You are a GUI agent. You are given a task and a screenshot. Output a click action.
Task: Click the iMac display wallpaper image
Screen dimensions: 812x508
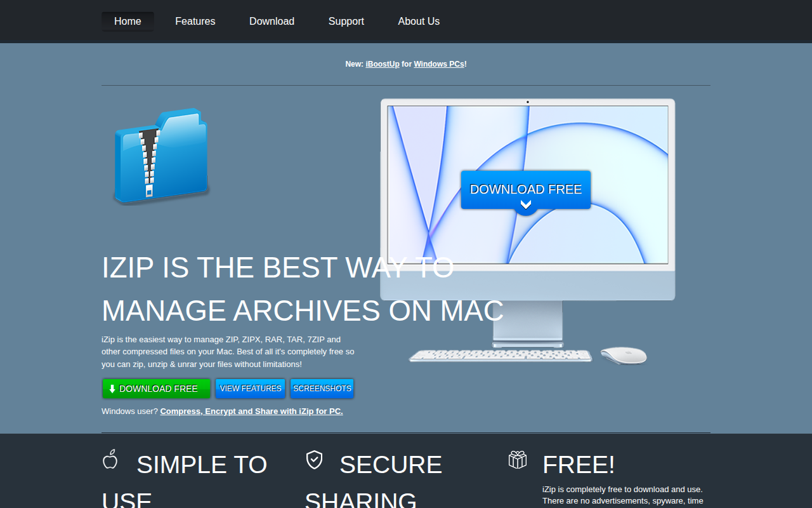[x=528, y=184]
